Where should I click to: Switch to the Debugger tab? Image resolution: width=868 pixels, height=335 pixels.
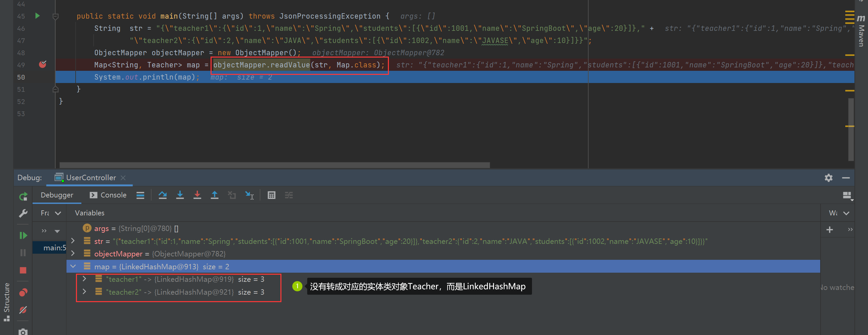click(57, 195)
